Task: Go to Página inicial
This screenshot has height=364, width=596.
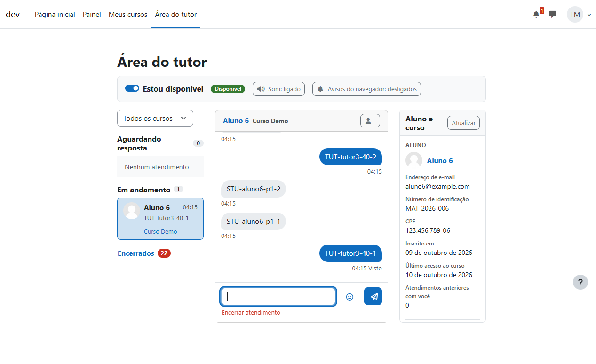Action: point(55,15)
